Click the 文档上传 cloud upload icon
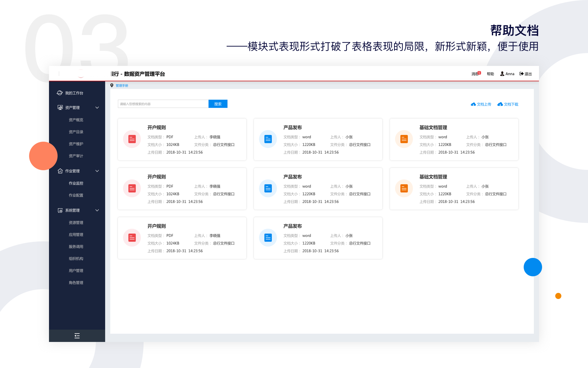This screenshot has height=368, width=588. click(x=473, y=104)
